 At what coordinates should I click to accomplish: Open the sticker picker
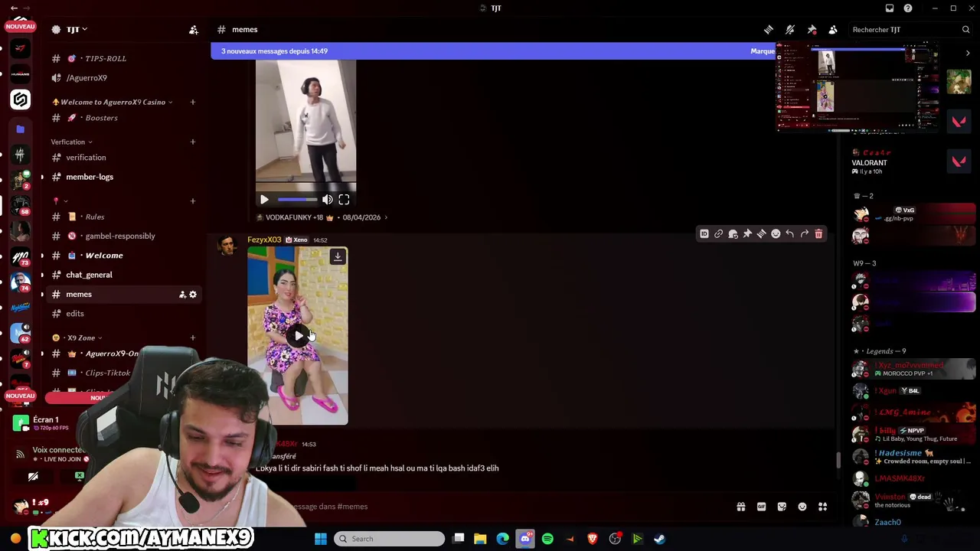tap(782, 507)
